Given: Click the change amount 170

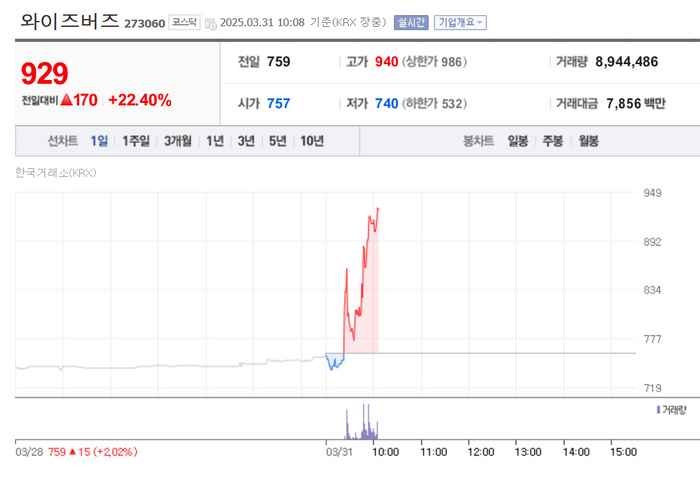Looking at the screenshot, I should pyautogui.click(x=85, y=100).
